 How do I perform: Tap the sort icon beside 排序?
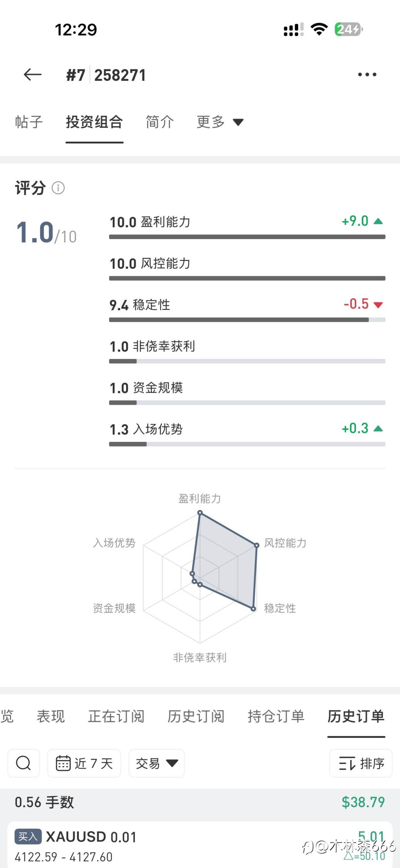point(347,763)
